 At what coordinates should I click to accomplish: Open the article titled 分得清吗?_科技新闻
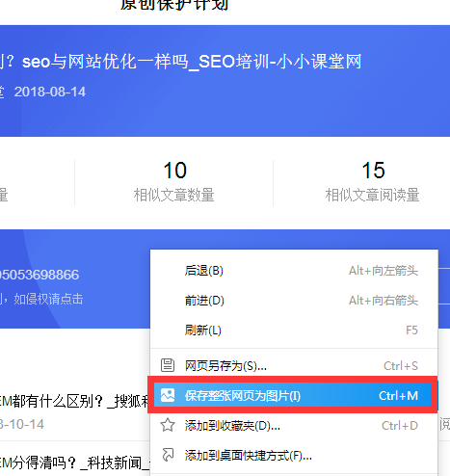tap(75, 463)
